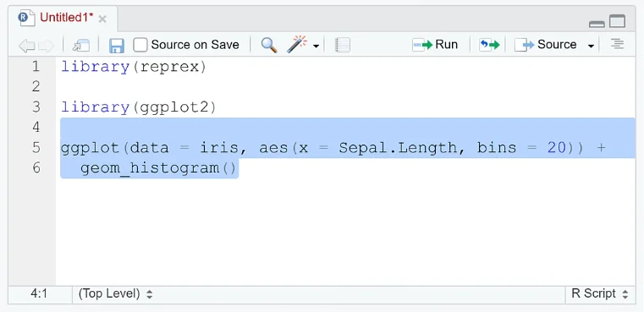Click line number 4 in gutter
The image size is (644, 312).
pyautogui.click(x=36, y=127)
